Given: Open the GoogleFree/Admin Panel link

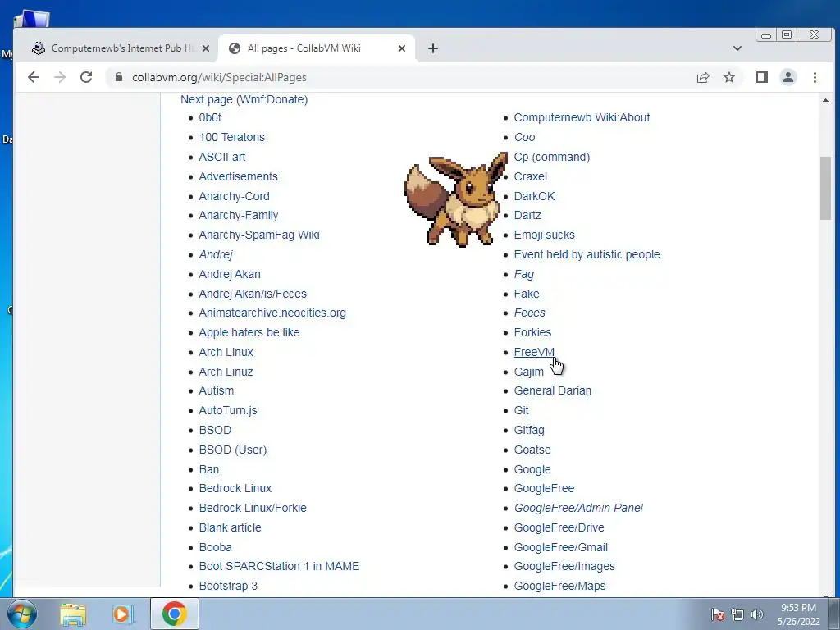Looking at the screenshot, I should (578, 508).
